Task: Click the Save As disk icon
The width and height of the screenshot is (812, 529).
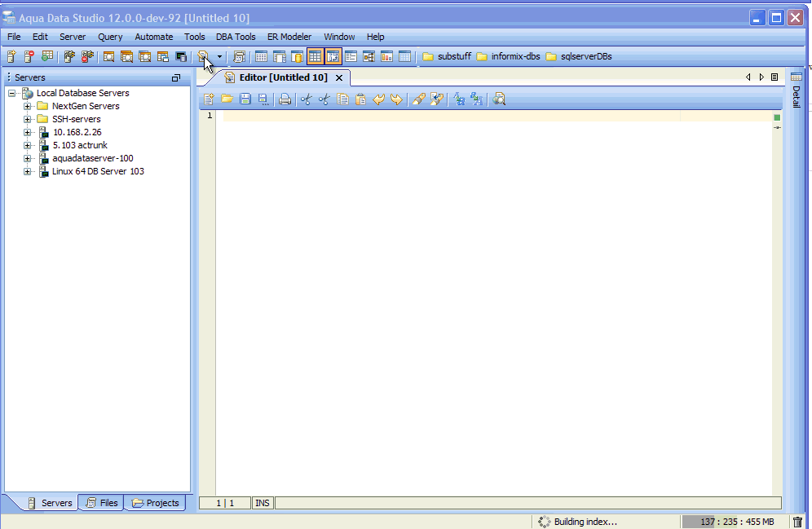Action: (x=263, y=99)
